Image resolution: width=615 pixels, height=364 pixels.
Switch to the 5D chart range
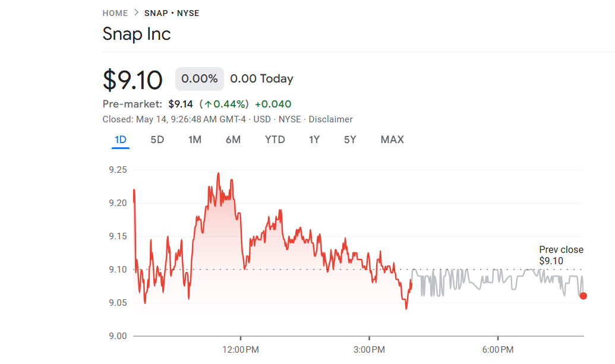157,140
